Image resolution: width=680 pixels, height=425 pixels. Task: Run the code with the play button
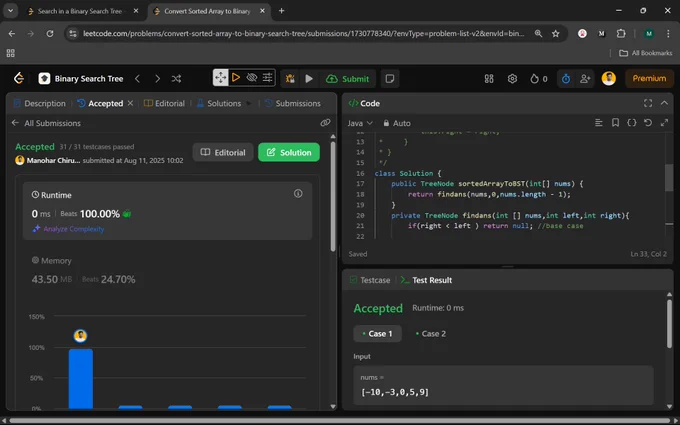(309, 78)
